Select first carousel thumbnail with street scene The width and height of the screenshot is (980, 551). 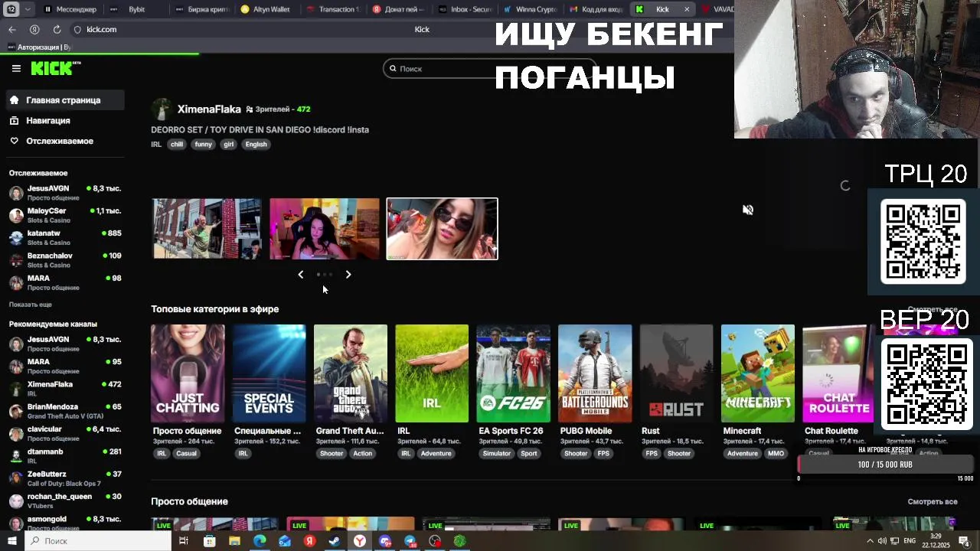point(207,229)
